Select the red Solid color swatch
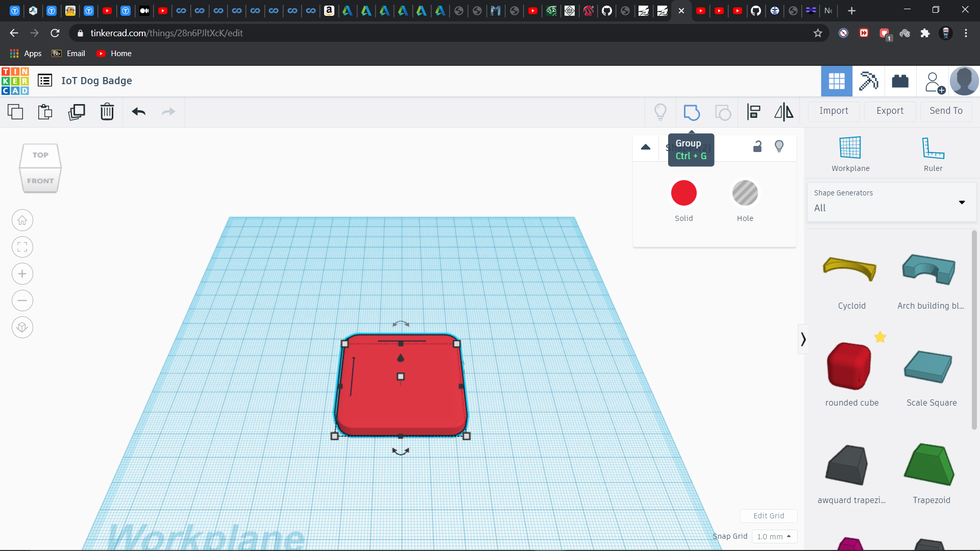The image size is (980, 551). pos(684,193)
